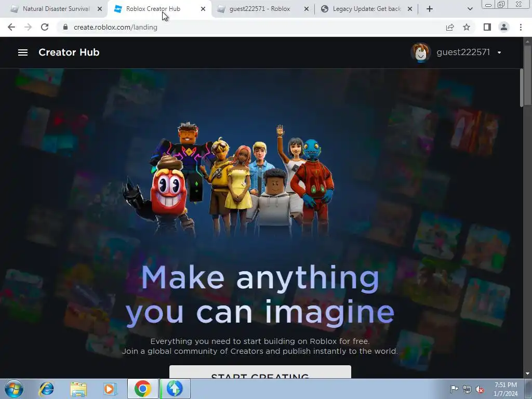Open Windows Media Player taskbar icon
Viewport: 532px width, 399px height.
click(x=109, y=389)
